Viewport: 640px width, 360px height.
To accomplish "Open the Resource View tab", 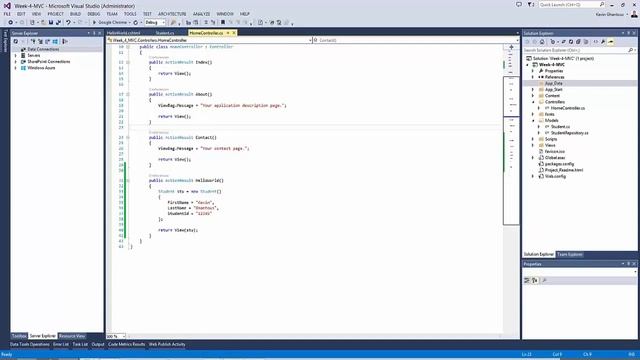I will pos(72,336).
